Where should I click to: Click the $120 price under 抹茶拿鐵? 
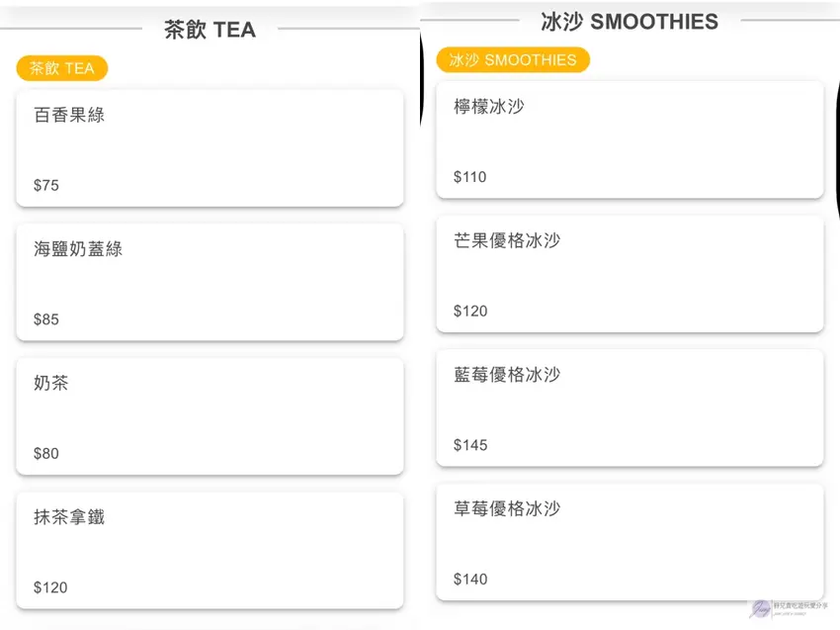click(x=50, y=587)
